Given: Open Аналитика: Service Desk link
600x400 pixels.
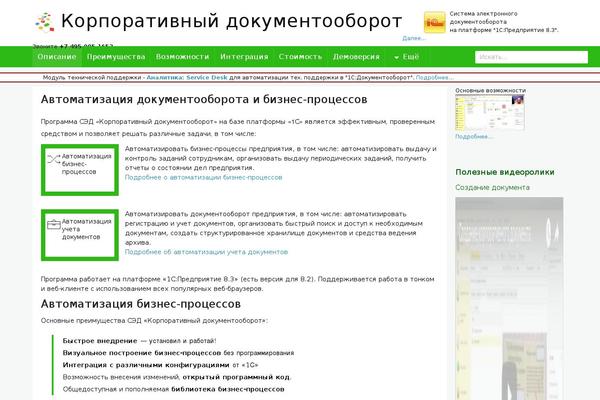Looking at the screenshot, I should [x=187, y=77].
